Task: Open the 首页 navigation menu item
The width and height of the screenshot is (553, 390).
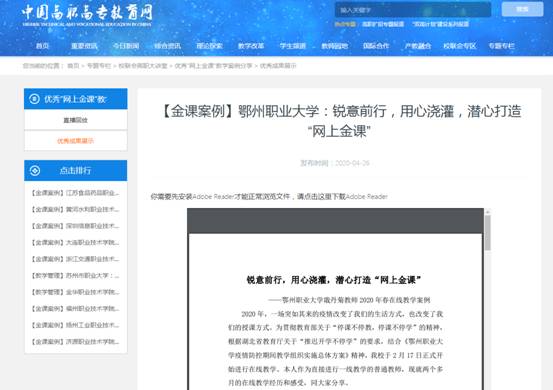Action: pos(42,46)
